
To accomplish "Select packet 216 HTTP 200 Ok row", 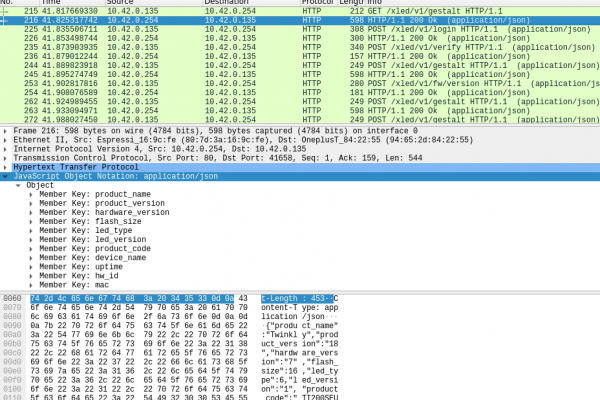I will point(300,20).
